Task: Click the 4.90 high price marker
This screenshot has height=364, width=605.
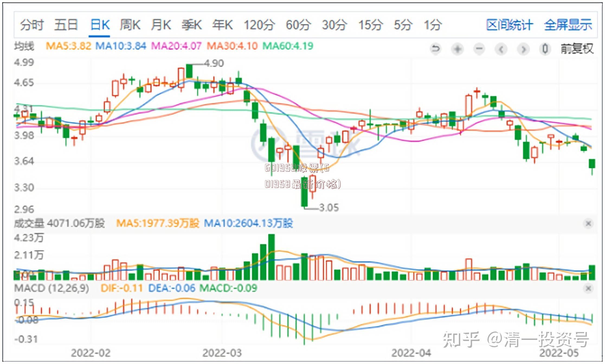Action: click(214, 64)
